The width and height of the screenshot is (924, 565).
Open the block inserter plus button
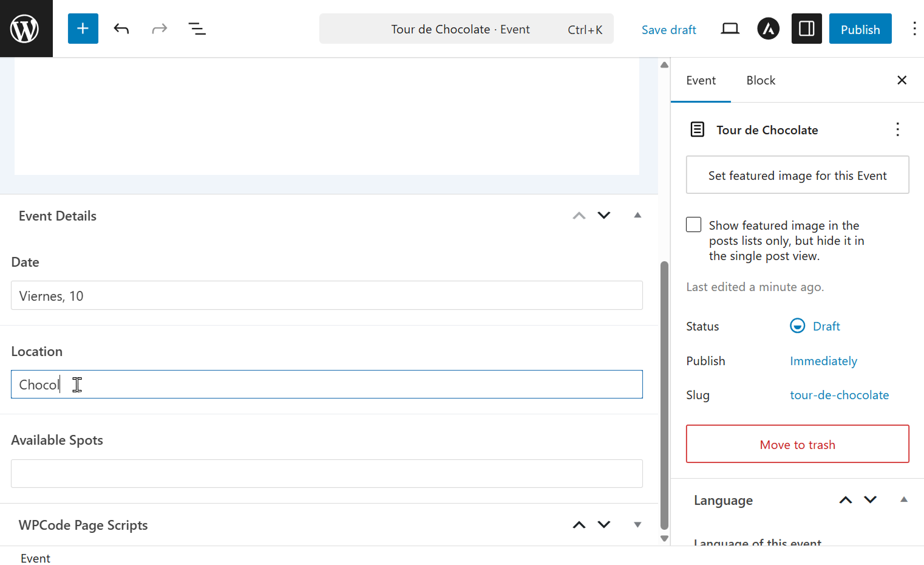(83, 29)
